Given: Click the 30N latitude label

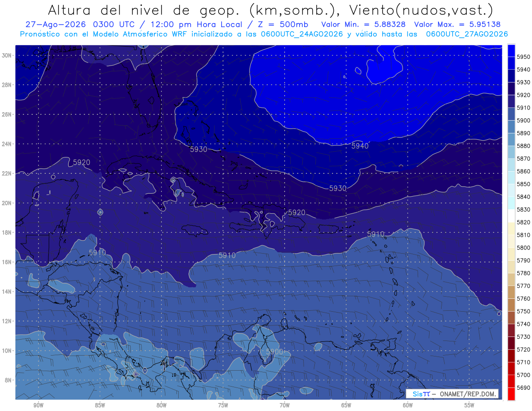Looking at the screenshot, I should 7,55.
